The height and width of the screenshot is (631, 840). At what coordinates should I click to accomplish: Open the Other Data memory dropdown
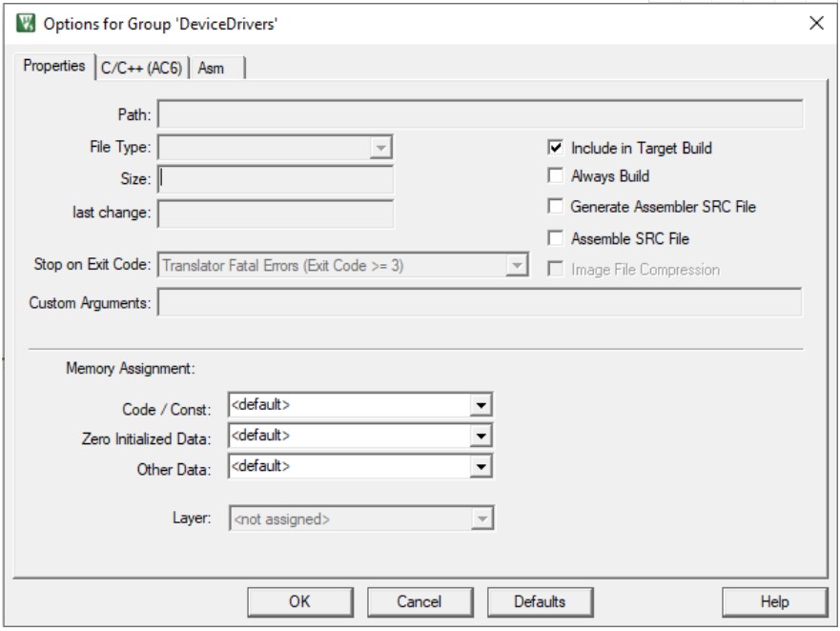click(x=360, y=466)
